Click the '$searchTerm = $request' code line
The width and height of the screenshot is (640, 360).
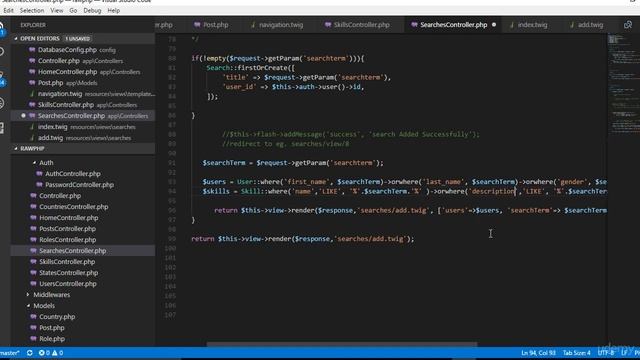click(x=293, y=163)
